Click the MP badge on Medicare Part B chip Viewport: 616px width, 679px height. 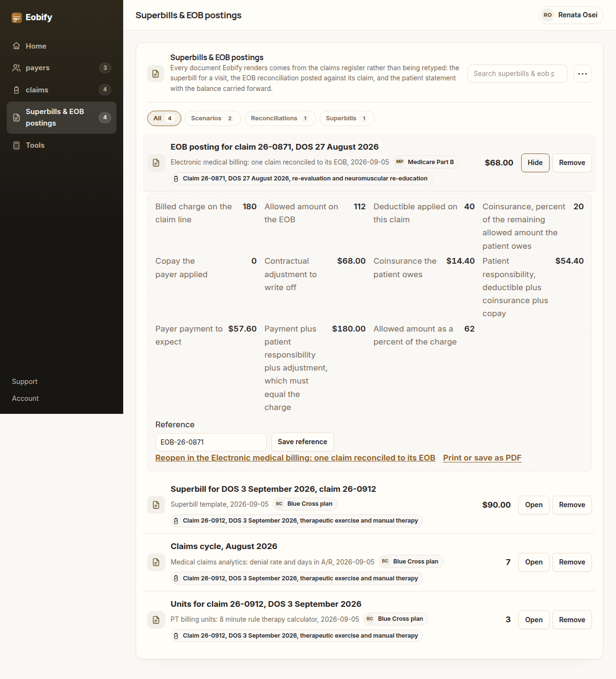[x=400, y=162]
